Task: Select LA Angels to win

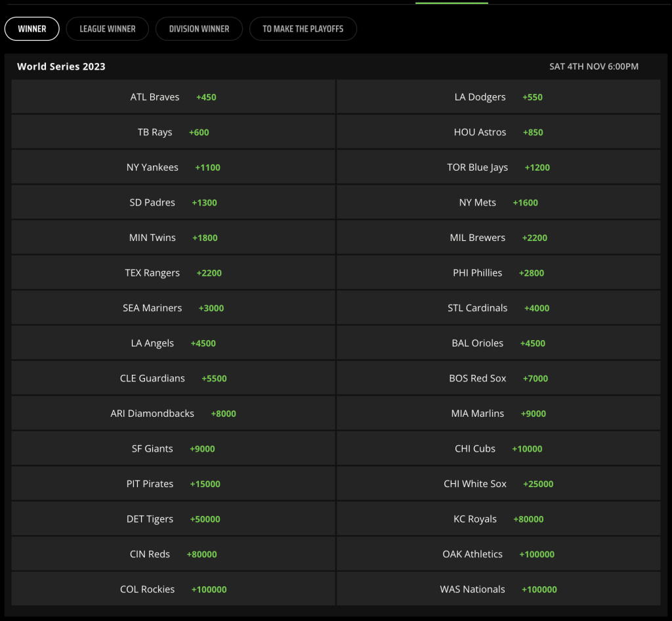Action: tap(173, 343)
